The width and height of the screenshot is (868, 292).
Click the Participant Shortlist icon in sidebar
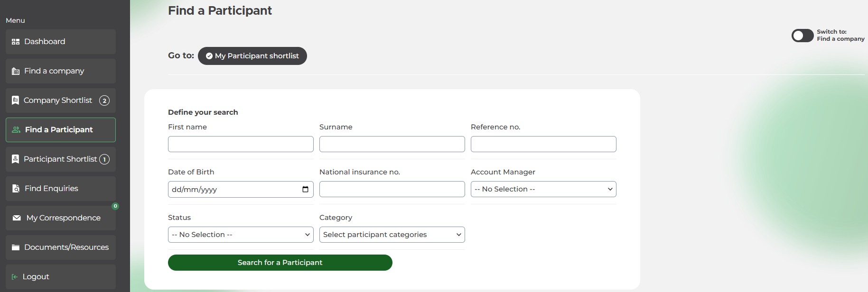click(x=15, y=159)
